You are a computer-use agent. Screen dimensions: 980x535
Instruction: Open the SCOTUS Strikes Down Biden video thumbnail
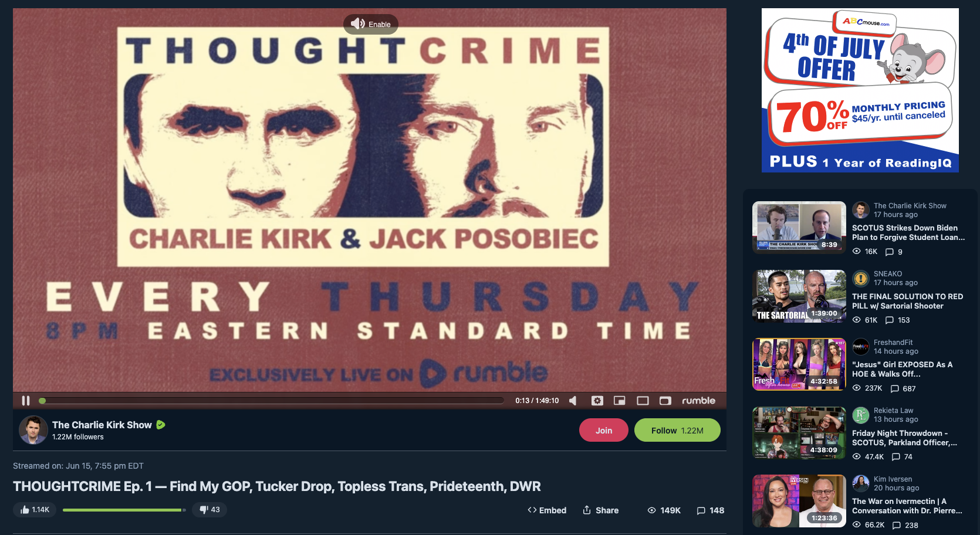pos(799,228)
